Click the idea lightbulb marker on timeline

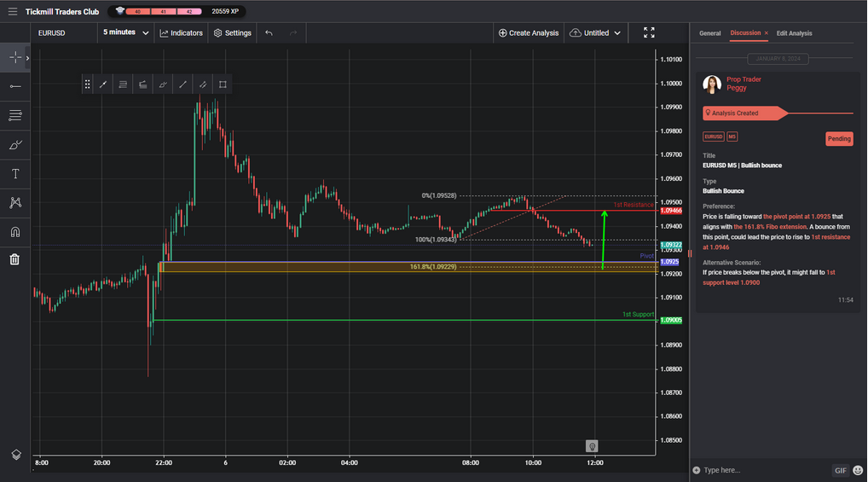592,446
